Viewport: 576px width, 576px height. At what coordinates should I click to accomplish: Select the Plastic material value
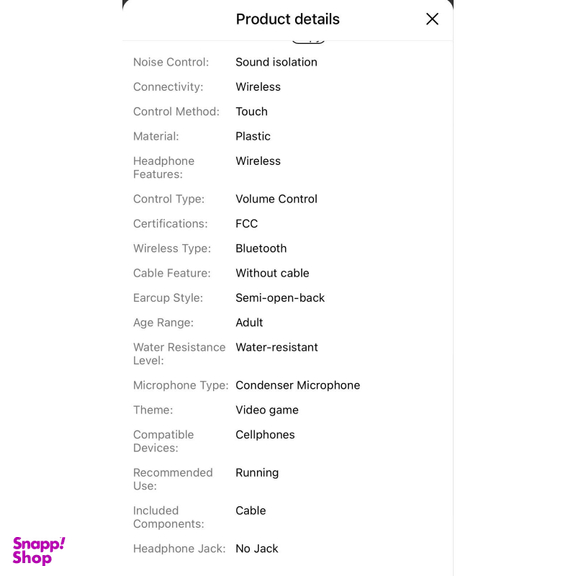[x=253, y=136]
